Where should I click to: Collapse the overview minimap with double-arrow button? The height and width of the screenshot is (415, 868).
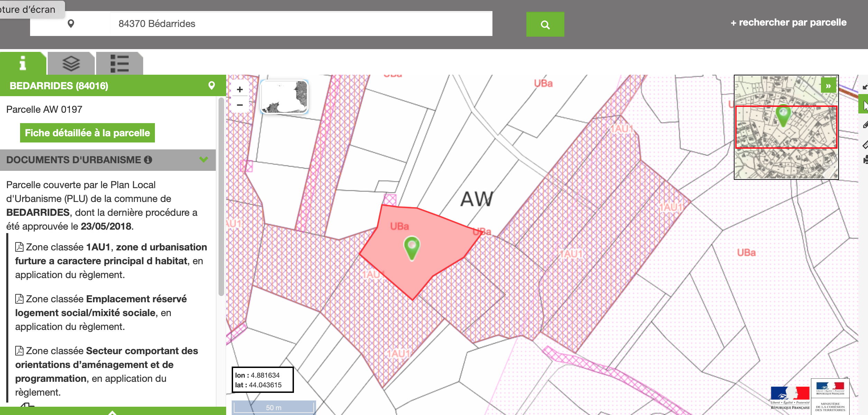click(828, 86)
